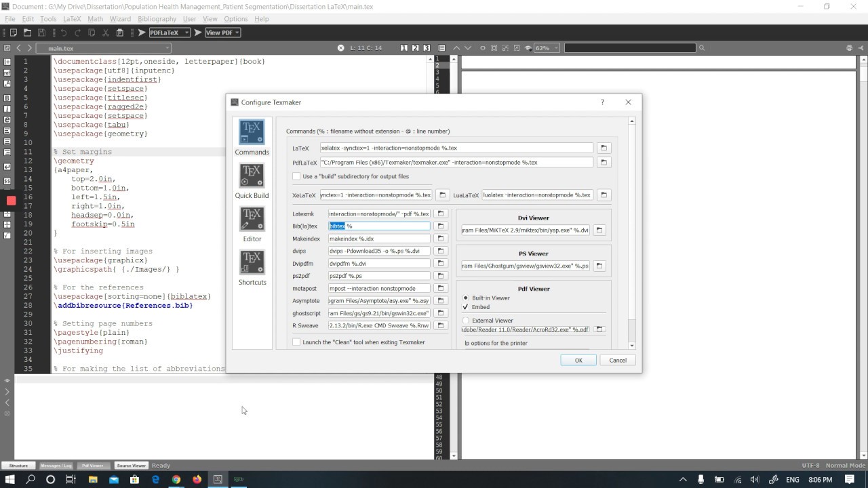Click the Bib(la)tex command field
Viewport: 868px width, 488px height.
(379, 226)
